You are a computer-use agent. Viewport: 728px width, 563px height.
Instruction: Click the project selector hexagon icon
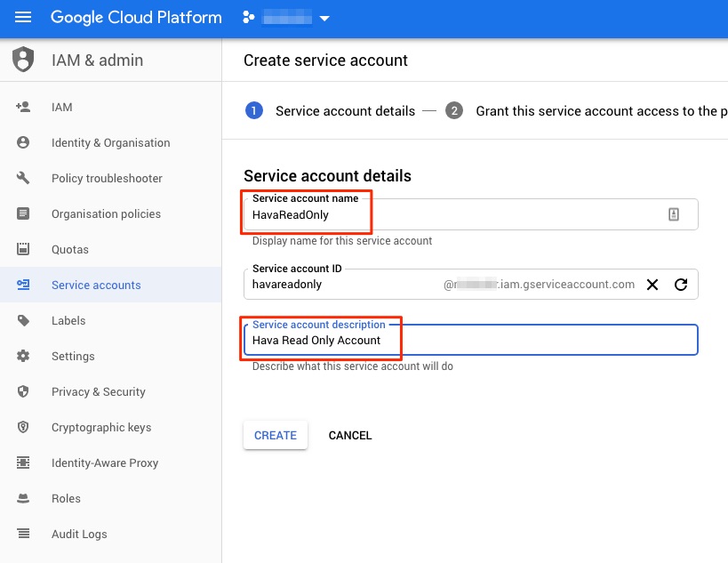click(x=248, y=18)
